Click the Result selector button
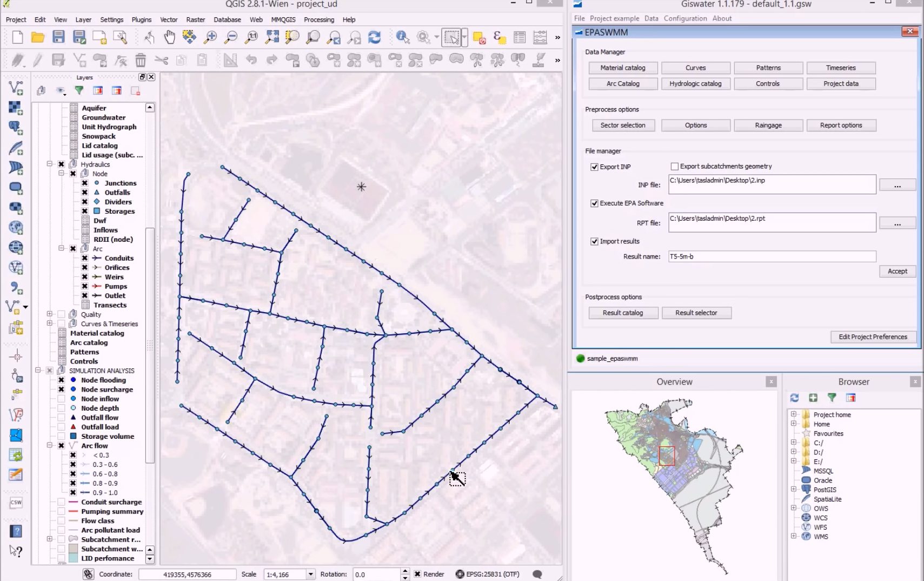 point(696,313)
